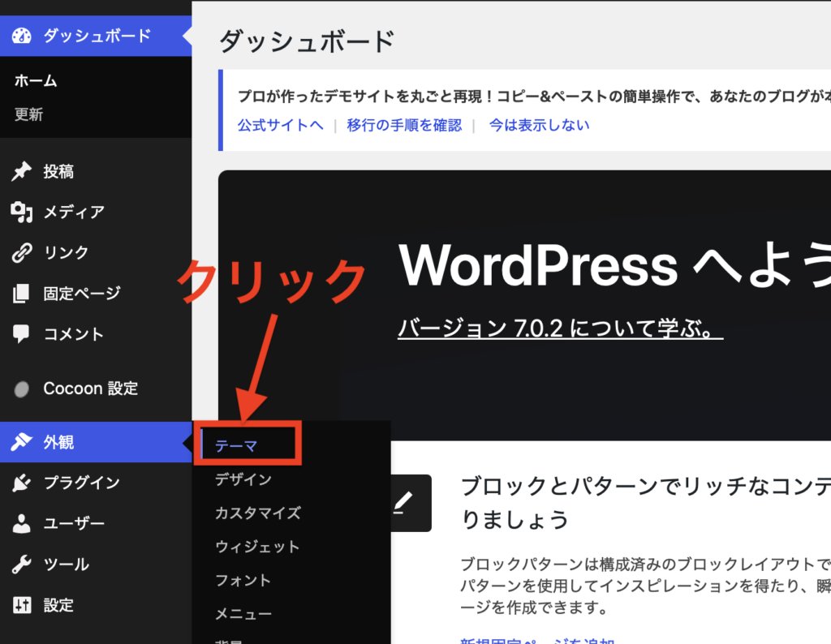This screenshot has height=644, width=831.
Task: Dismiss notice via 今は表示しない
Action: (x=539, y=125)
